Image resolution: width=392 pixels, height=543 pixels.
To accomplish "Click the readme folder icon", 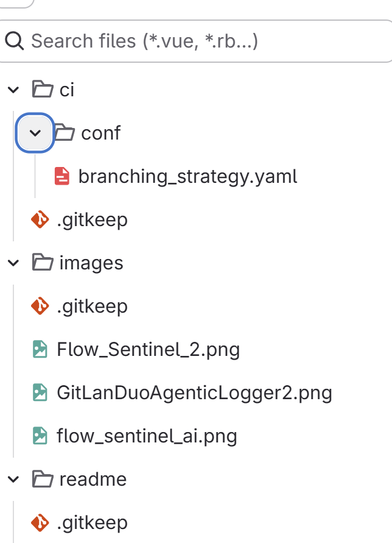I will [x=42, y=479].
